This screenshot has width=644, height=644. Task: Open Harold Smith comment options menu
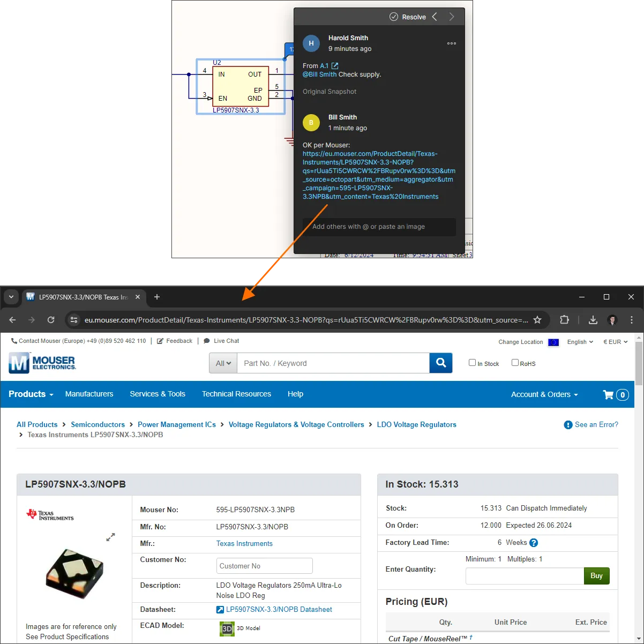pyautogui.click(x=452, y=43)
